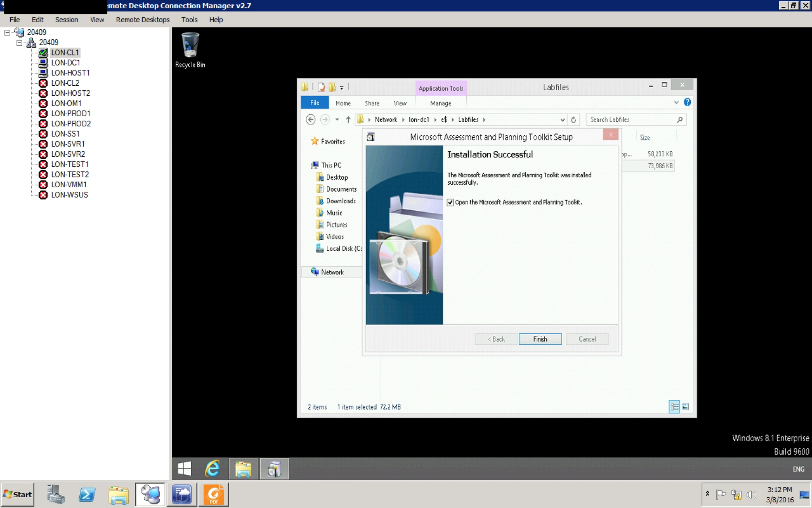The image size is (812, 508).
Task: Click the volume speaker tray icon
Action: (x=751, y=495)
